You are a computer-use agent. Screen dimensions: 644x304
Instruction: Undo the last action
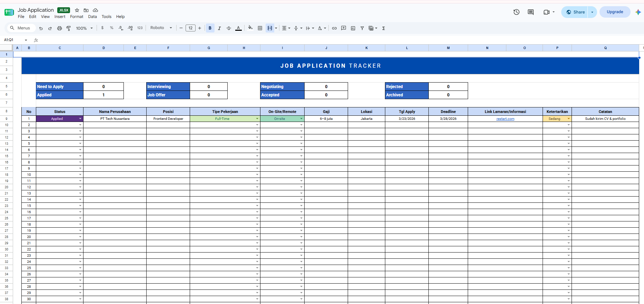click(x=41, y=28)
